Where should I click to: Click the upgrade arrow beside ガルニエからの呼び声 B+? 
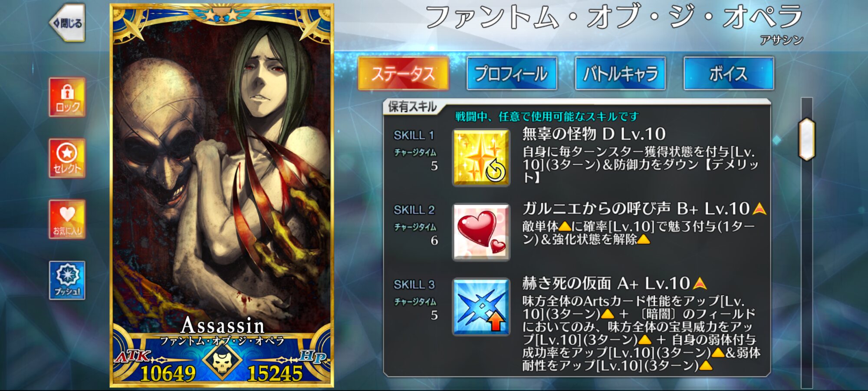point(759,209)
